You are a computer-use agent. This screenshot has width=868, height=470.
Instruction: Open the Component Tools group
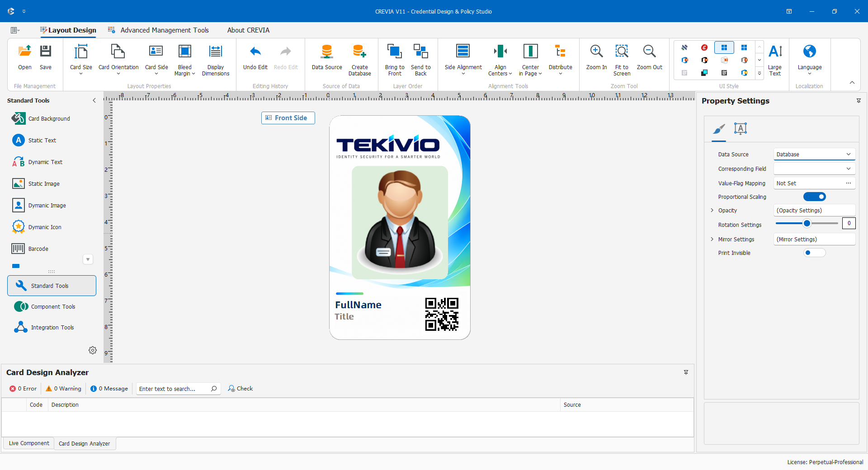point(52,306)
